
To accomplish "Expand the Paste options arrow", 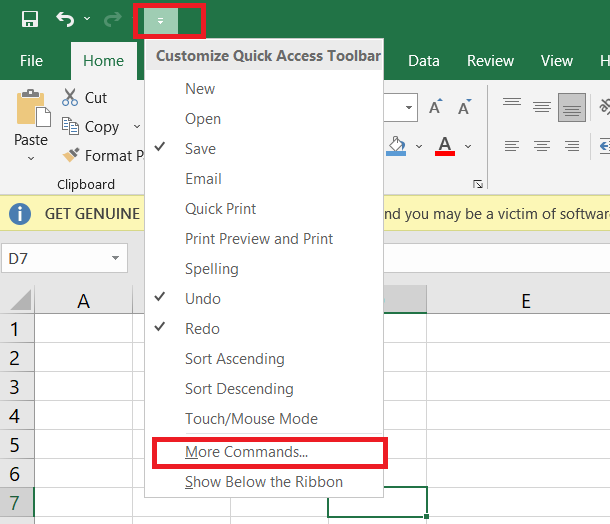I will point(31,158).
